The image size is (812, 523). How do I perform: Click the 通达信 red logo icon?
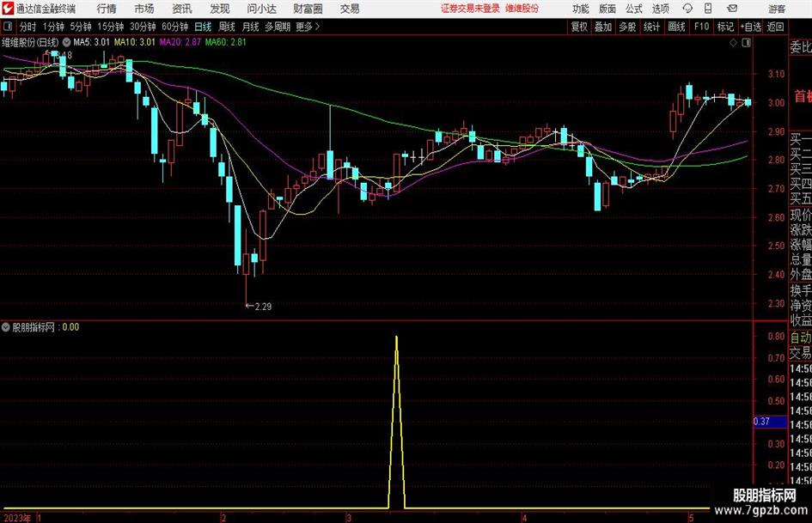click(8, 9)
